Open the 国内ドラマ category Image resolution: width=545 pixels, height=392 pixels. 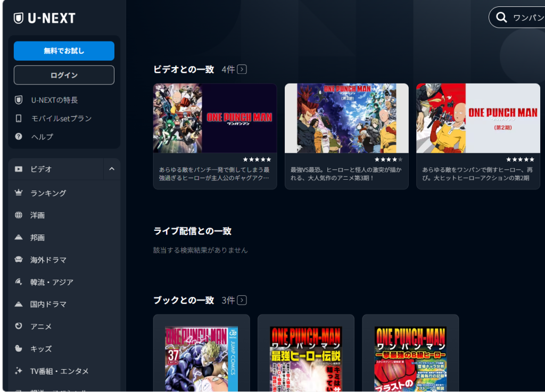[x=48, y=304]
